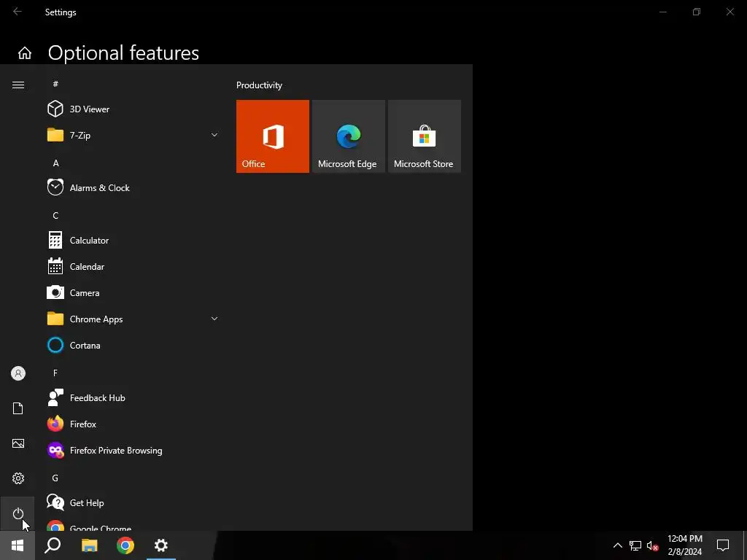Viewport: 747px width, 560px height.
Task: Open the Calendar app
Action: [x=133, y=267]
